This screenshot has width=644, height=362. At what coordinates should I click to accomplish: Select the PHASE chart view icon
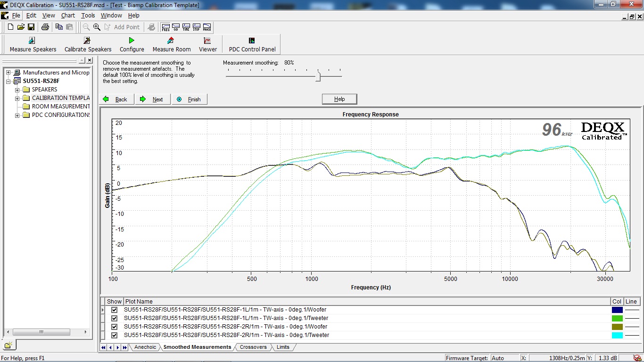tap(207, 27)
